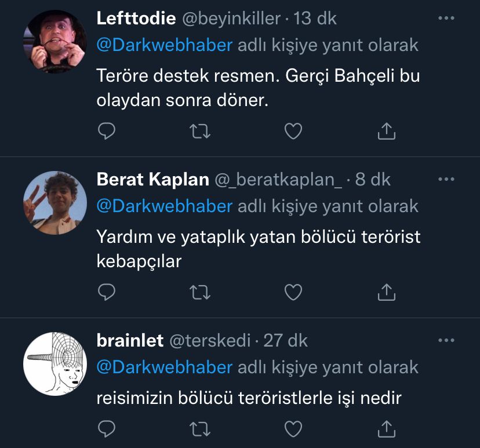The image size is (480, 448).
Task: Retweet Lefttodie's tweet about Bahçeli
Action: (x=200, y=132)
